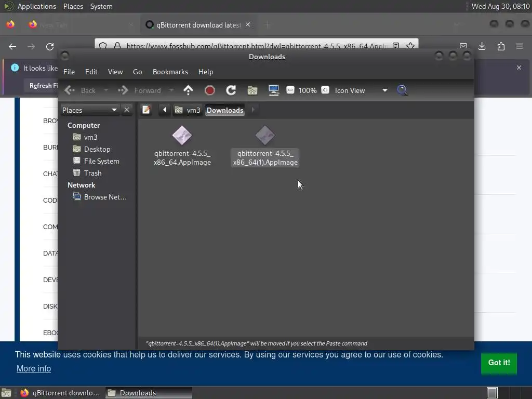Open the Edit menu
The image size is (532, 399).
coord(91,72)
